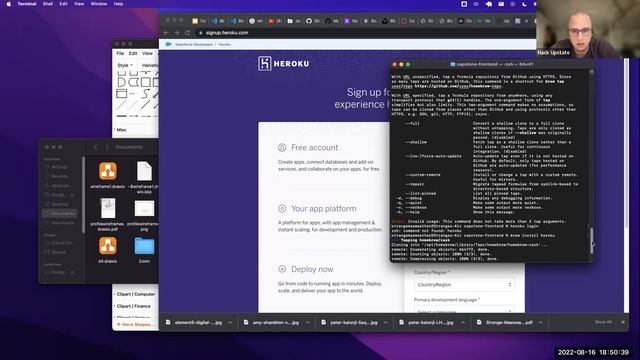Click Show All in the downloads bar
Image resolution: width=640 pixels, height=360 pixels.
603,322
